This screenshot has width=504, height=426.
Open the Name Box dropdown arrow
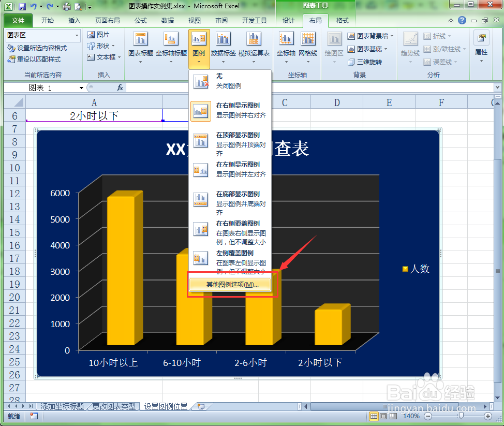pos(81,88)
